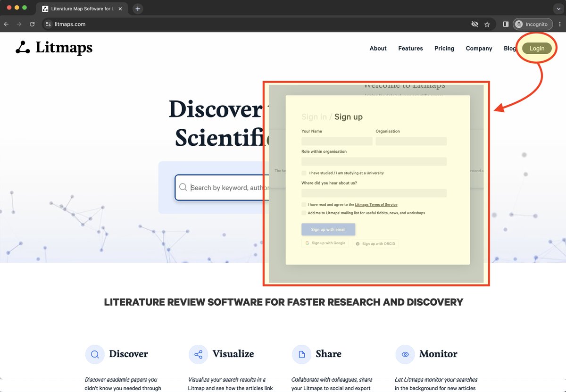Click the browser forward arrow

19,24
